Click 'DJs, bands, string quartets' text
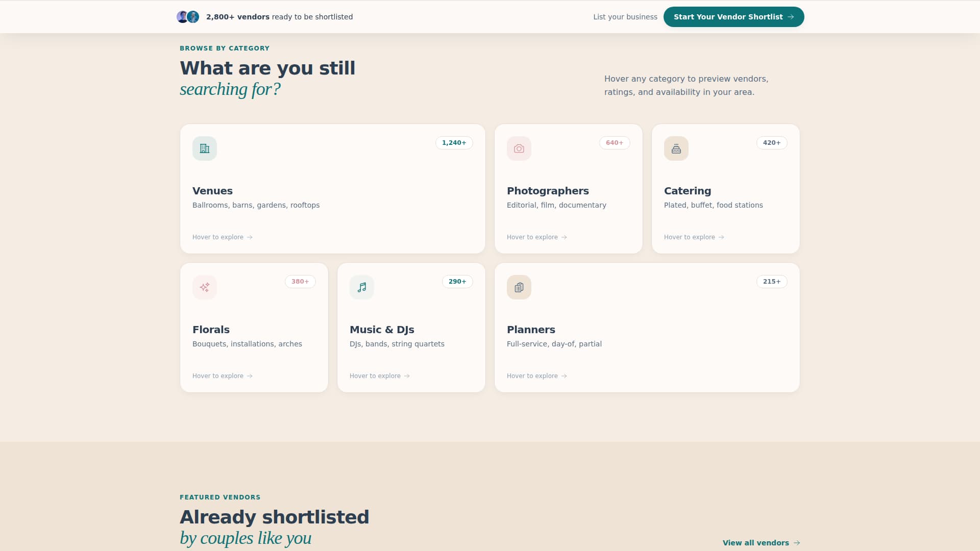Viewport: 980px width, 551px height. (x=397, y=344)
